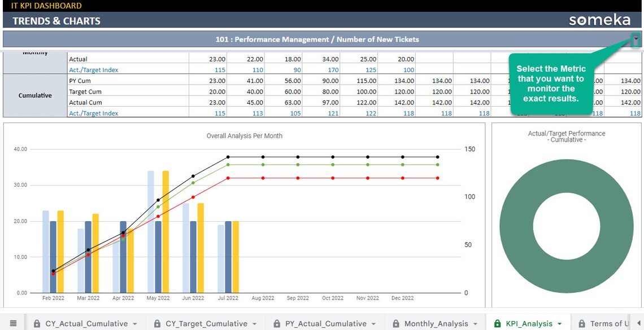Open the Monthly_Analysis tab menu arrow
This screenshot has height=330, width=644.
(475, 324)
